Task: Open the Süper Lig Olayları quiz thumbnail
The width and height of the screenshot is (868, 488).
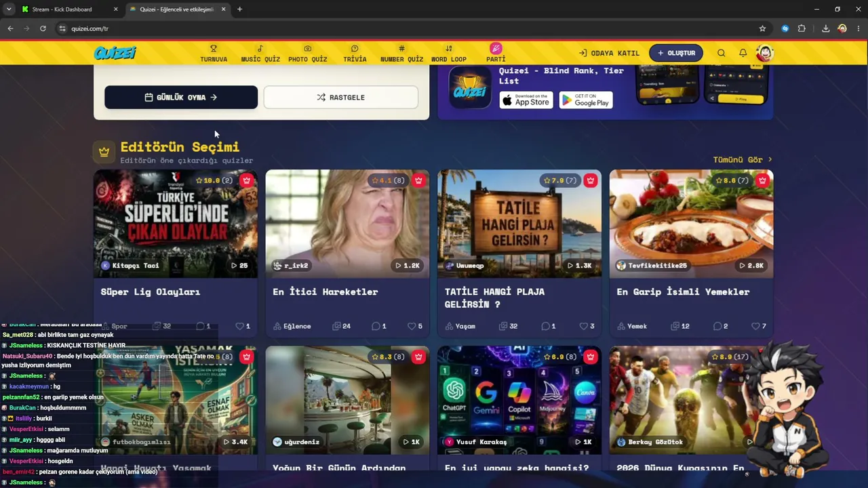Action: point(176,224)
